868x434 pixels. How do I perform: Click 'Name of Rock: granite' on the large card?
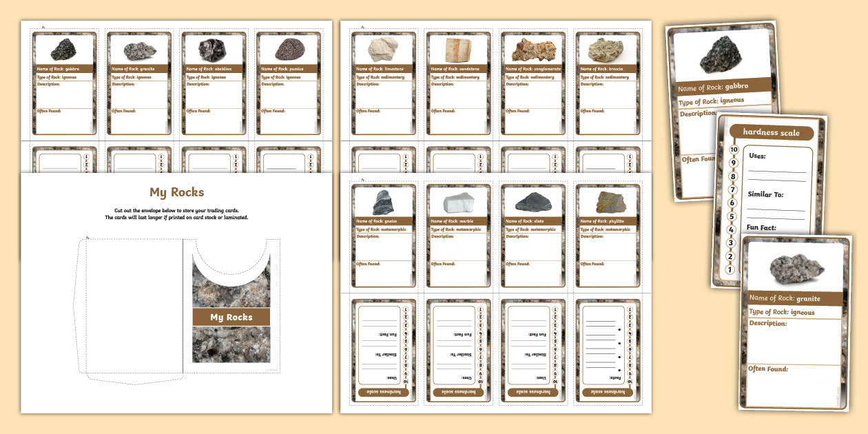tap(785, 298)
